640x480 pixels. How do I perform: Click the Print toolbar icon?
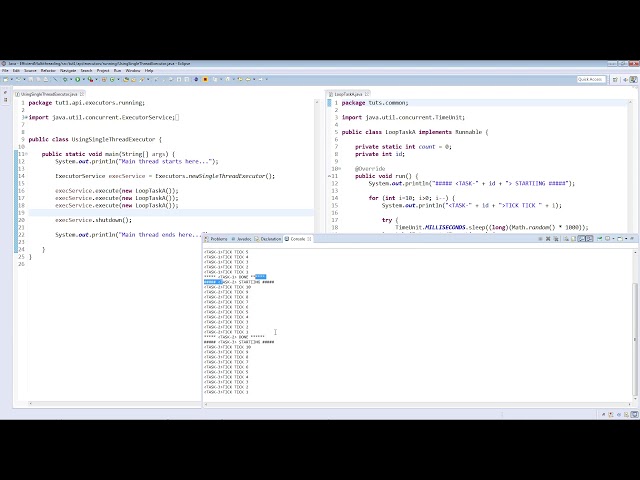[46, 80]
